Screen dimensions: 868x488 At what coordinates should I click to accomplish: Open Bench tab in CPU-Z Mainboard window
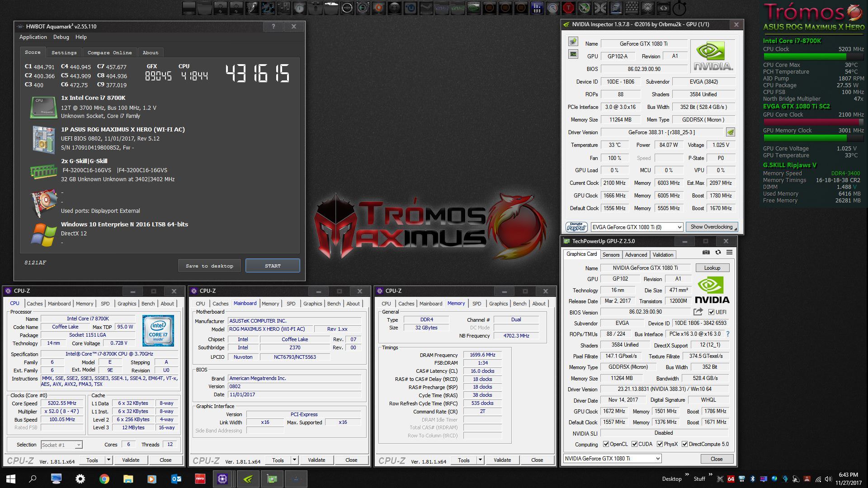click(334, 304)
